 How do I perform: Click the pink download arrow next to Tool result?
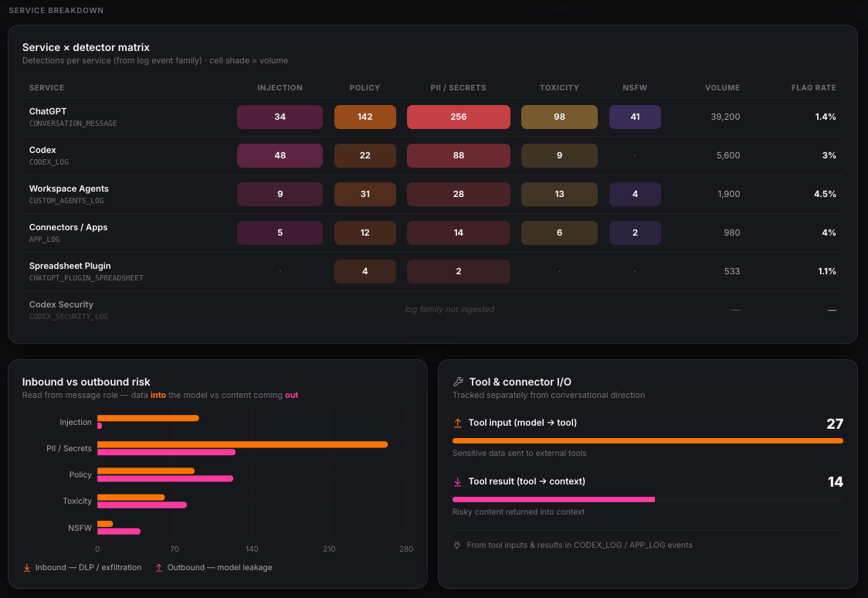click(x=457, y=482)
